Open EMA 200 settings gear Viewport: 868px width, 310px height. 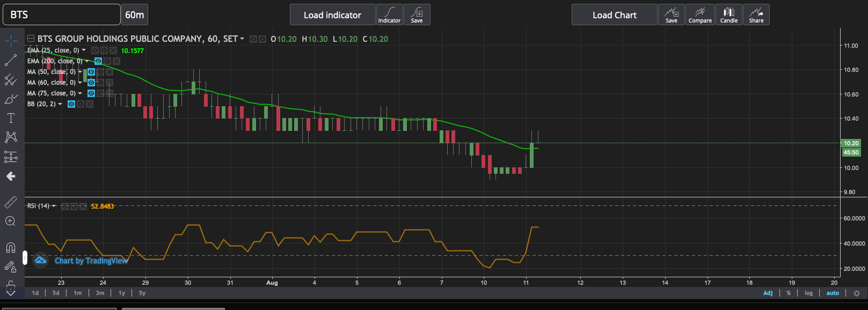click(x=107, y=61)
